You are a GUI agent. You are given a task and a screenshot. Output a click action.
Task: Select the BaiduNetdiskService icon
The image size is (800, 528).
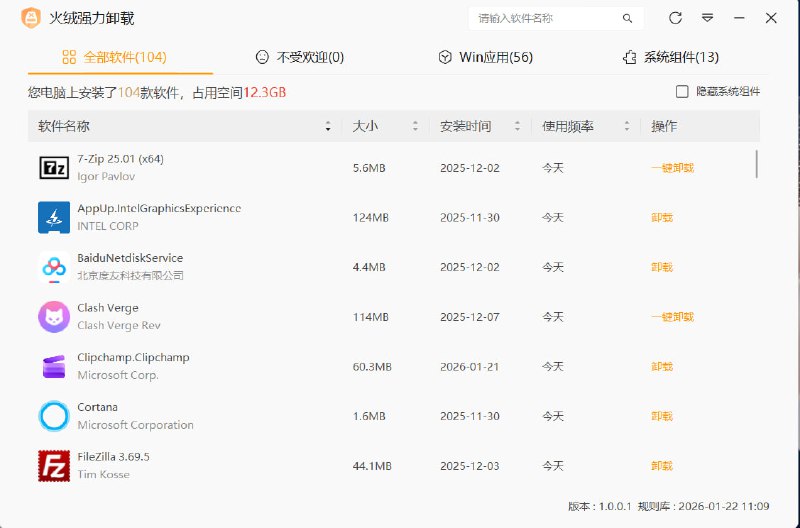click(54, 267)
